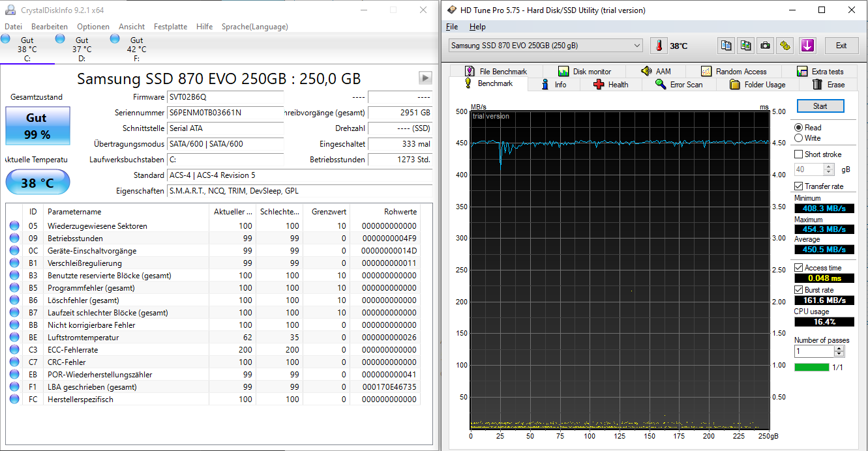Click status orb of Geräte-Einschaltvorgänge row
Screen dimensions: 868x451
(14, 251)
